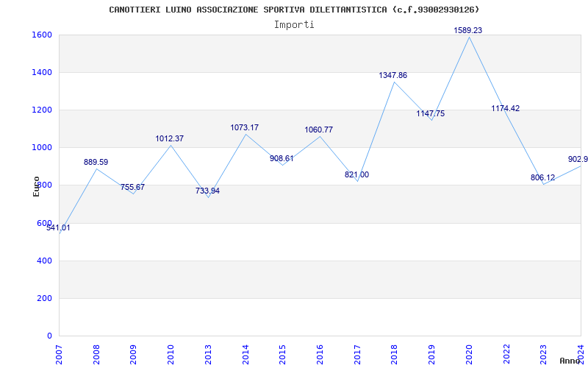
Task: Select the data label 1347.86
Action: (392, 76)
